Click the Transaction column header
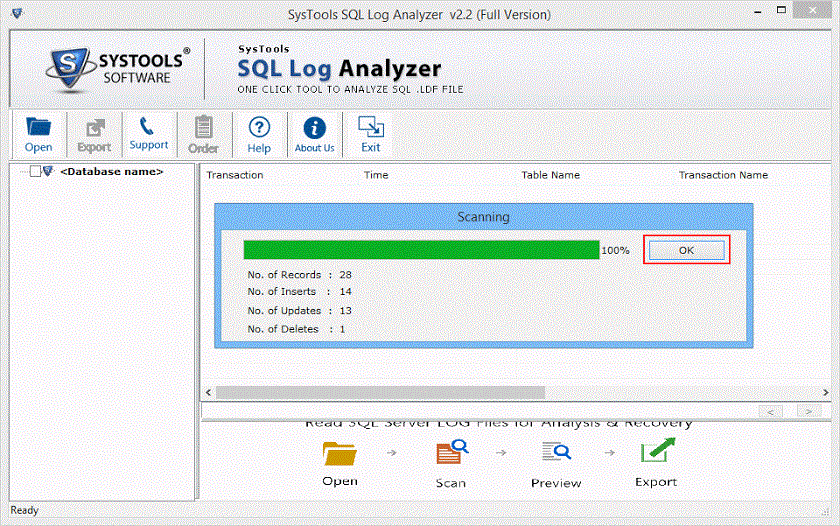Image resolution: width=840 pixels, height=526 pixels. (x=235, y=175)
